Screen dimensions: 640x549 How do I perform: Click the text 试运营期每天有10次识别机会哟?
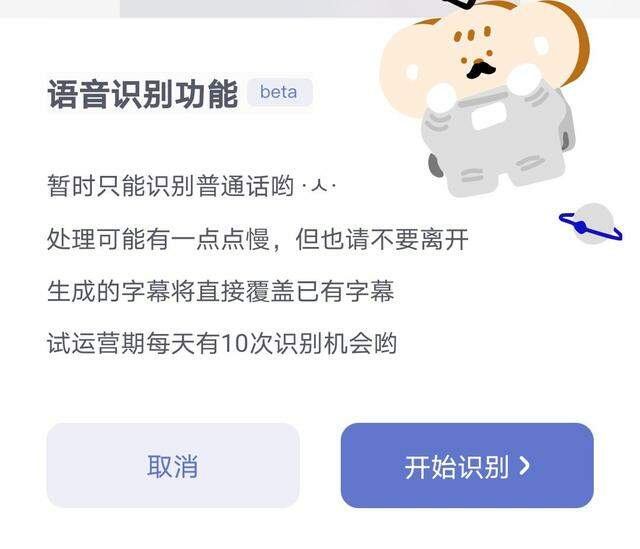222,343
